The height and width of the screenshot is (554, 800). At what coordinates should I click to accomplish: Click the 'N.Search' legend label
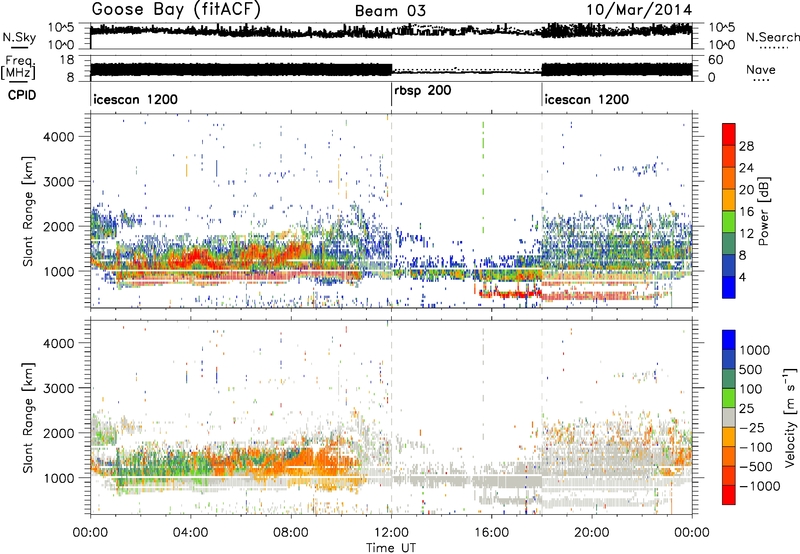(772, 37)
